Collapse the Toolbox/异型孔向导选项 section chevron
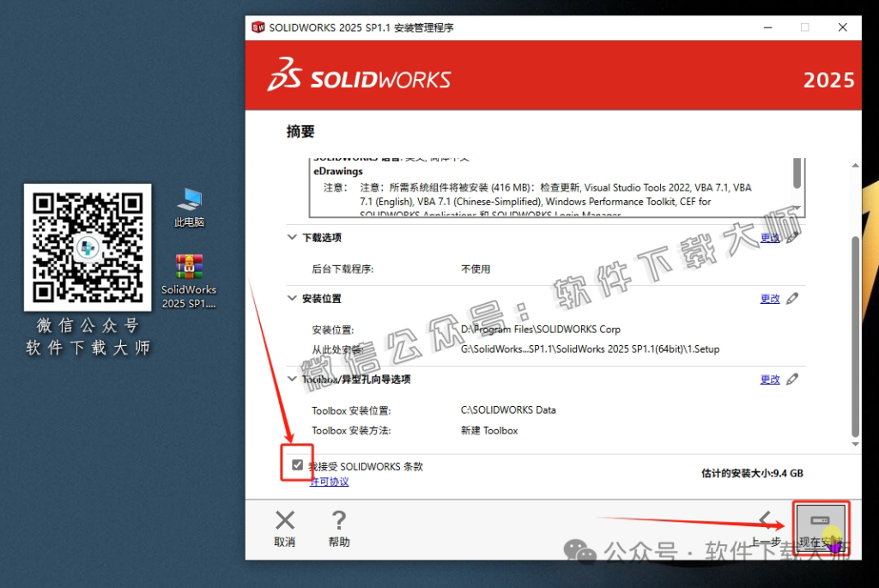This screenshot has height=588, width=879. pos(292,379)
